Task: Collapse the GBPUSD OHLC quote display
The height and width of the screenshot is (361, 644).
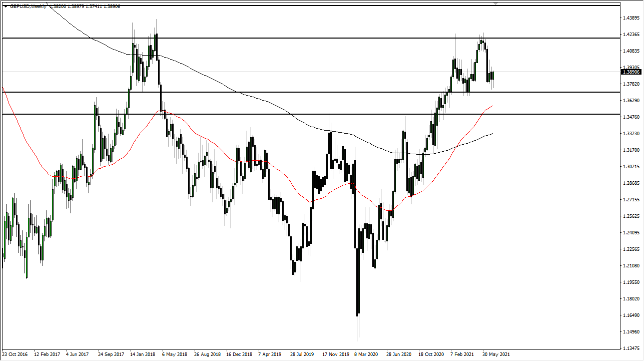Action: point(6,7)
